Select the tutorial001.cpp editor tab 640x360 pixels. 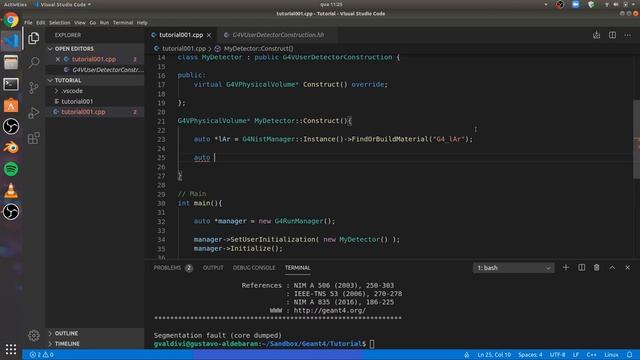pyautogui.click(x=181, y=35)
